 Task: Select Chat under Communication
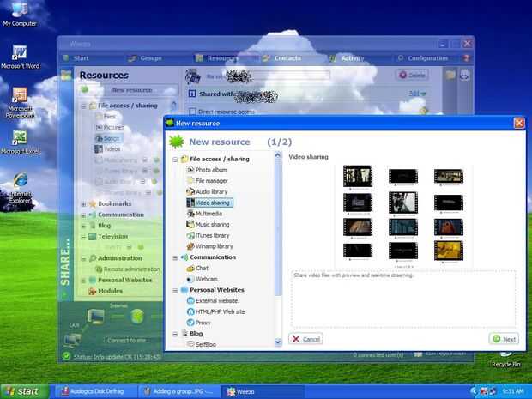point(197,269)
